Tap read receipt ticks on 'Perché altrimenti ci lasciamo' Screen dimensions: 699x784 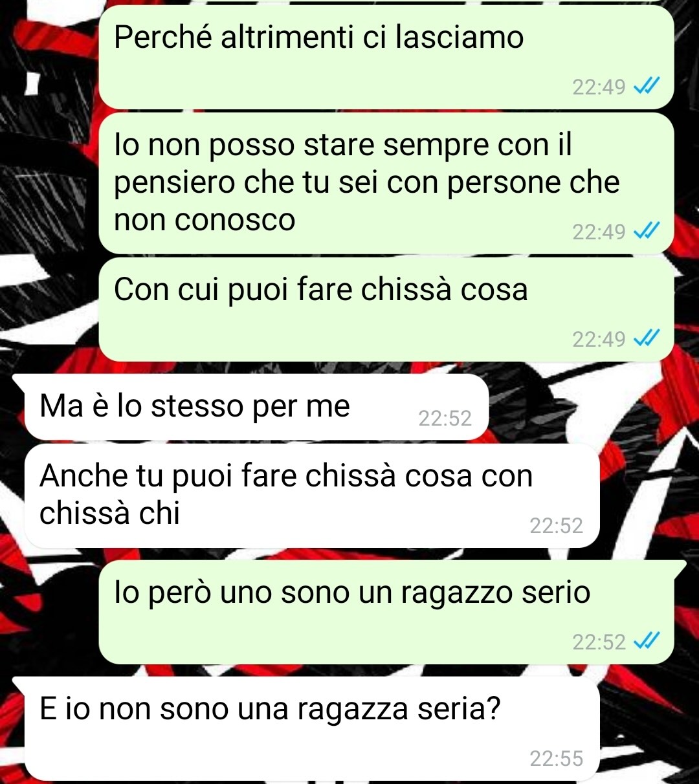(x=645, y=87)
